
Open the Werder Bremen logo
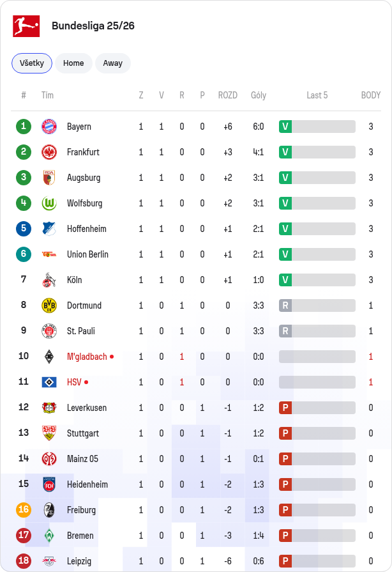[x=49, y=535]
